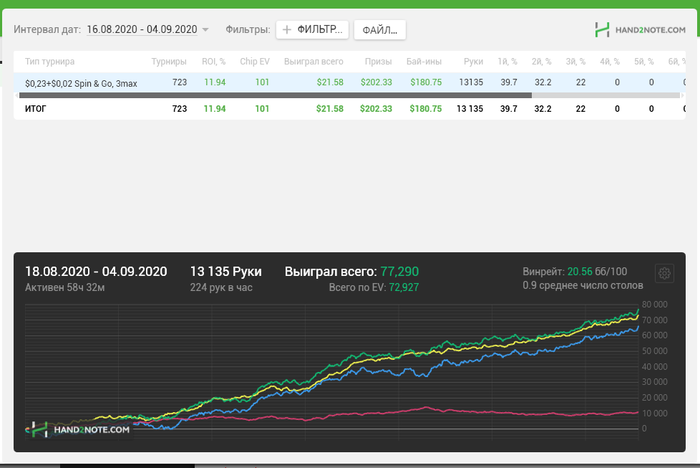
Task: Select the $0,23+$0,02 Spin & Go, 3max row
Action: pyautogui.click(x=350, y=83)
